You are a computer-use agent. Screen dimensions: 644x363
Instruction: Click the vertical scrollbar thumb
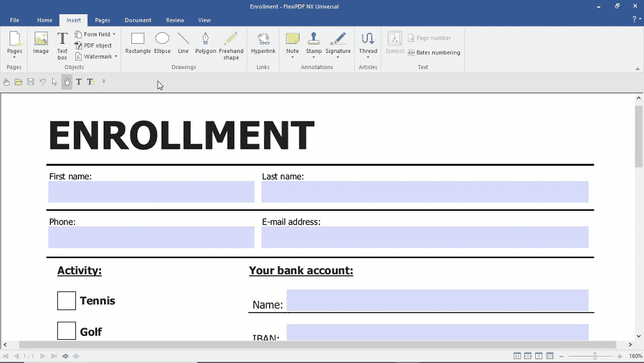pos(638,136)
